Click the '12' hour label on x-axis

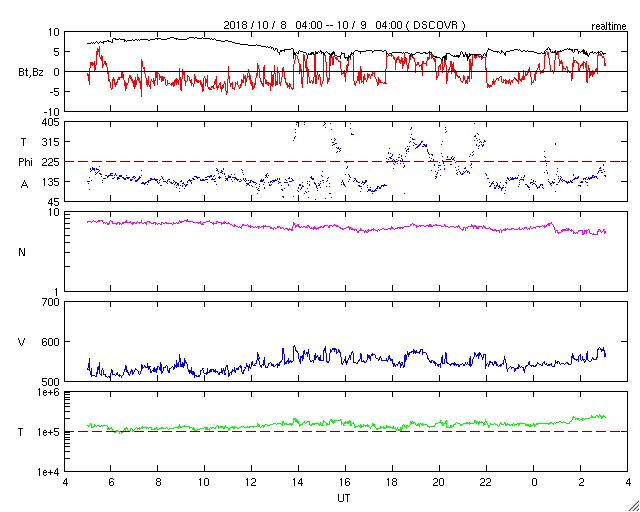click(x=251, y=483)
